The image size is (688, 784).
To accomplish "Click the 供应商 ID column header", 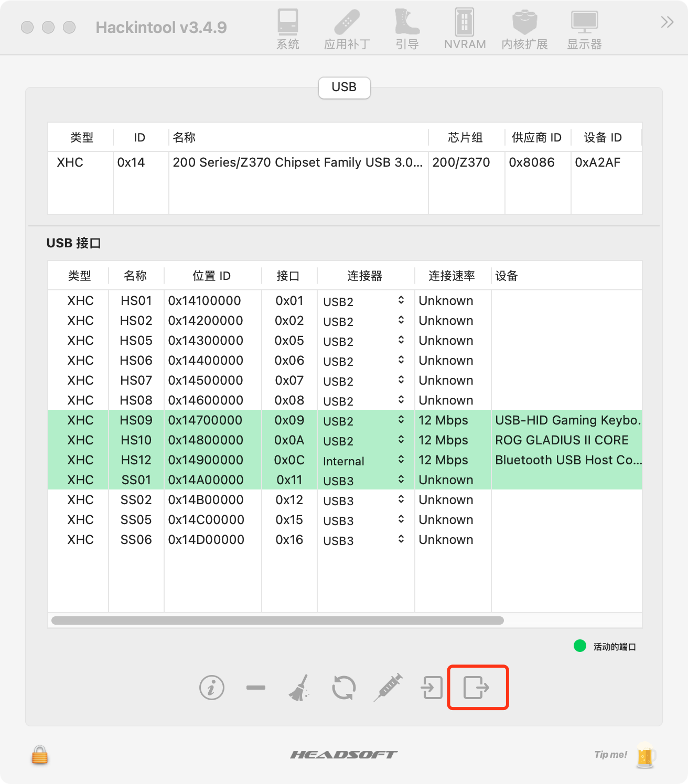I will point(537,137).
